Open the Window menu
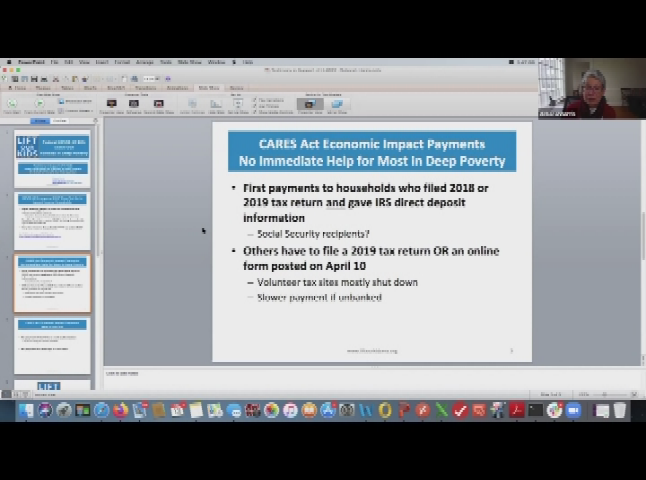Screen dimensions: 646x480 pos(216,62)
